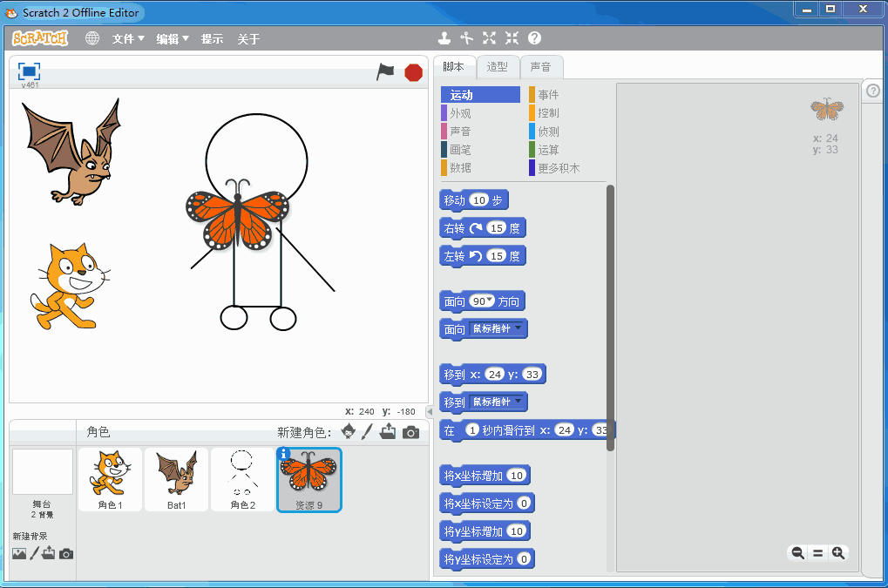
Task: Paint a new sprite with the brush icon
Action: pos(368,431)
